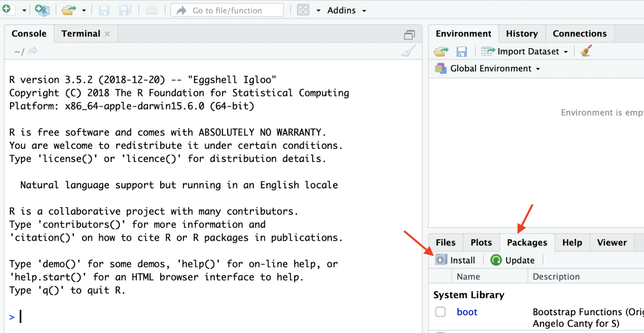The image size is (644, 333).
Task: Expand recent files arrow beside open folder
Action: coord(84,10)
